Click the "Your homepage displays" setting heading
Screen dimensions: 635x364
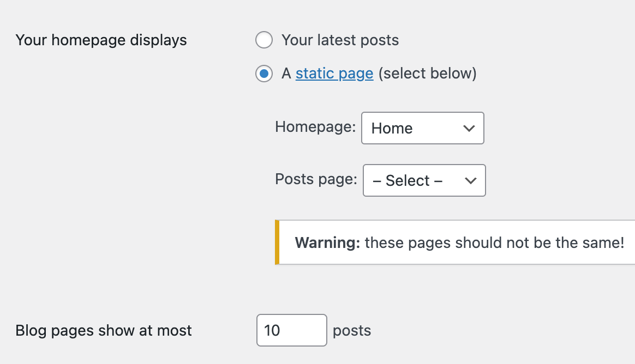[x=101, y=40]
